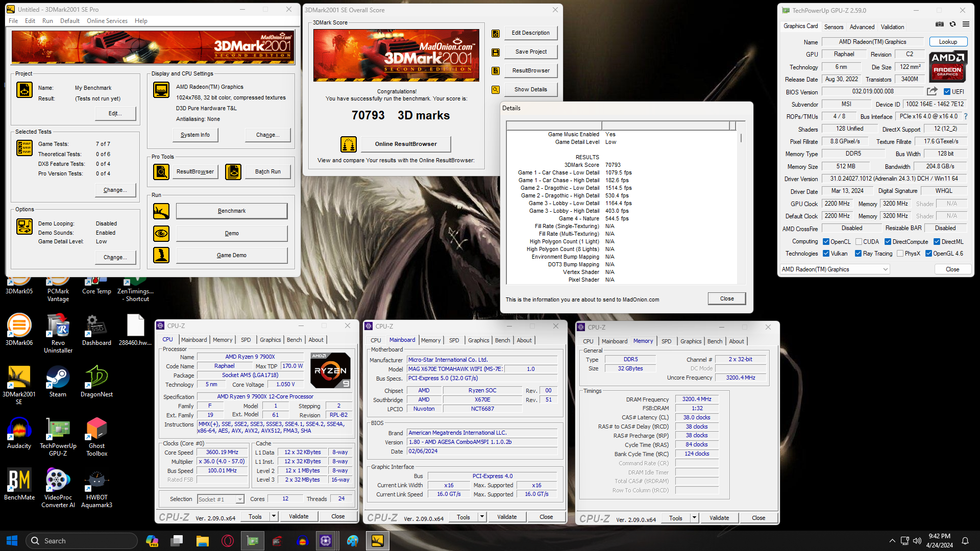The image size is (980, 551).
Task: Click the Edit... button under Project
Action: (115, 114)
